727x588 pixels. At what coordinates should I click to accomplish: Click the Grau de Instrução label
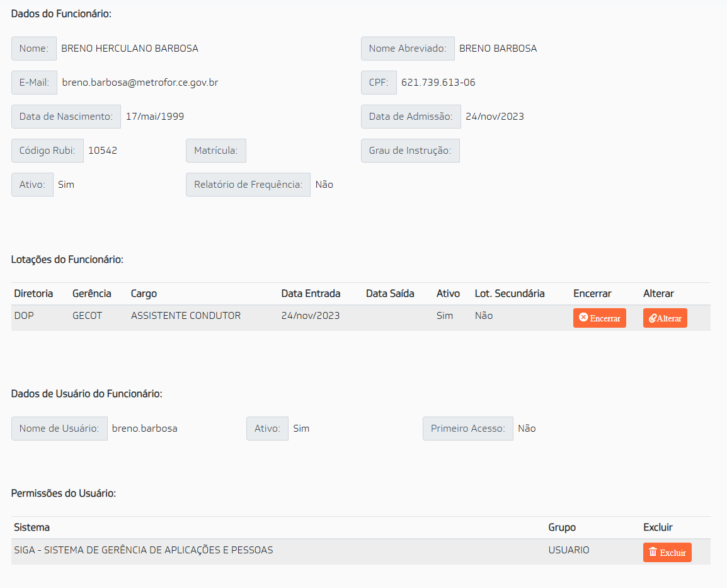click(x=410, y=151)
